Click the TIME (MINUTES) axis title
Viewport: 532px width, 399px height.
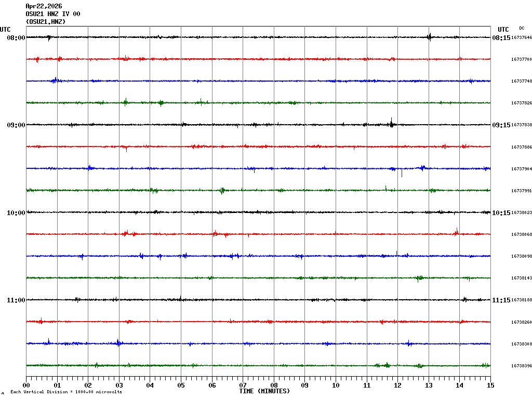point(264,391)
